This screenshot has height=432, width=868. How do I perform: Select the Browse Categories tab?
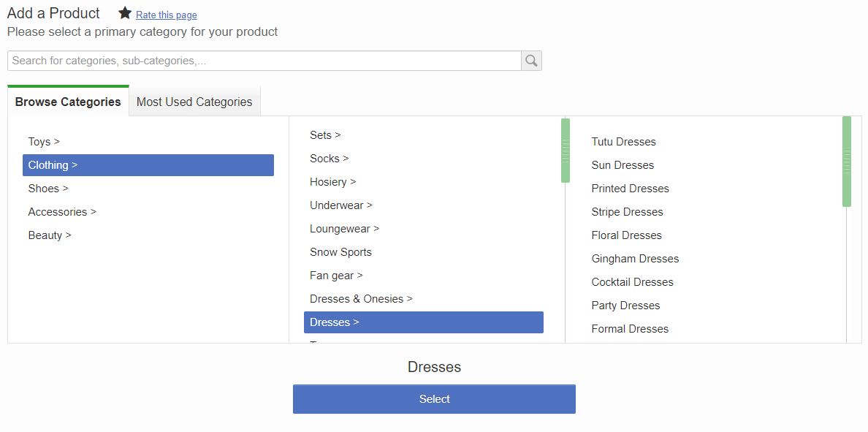point(68,102)
